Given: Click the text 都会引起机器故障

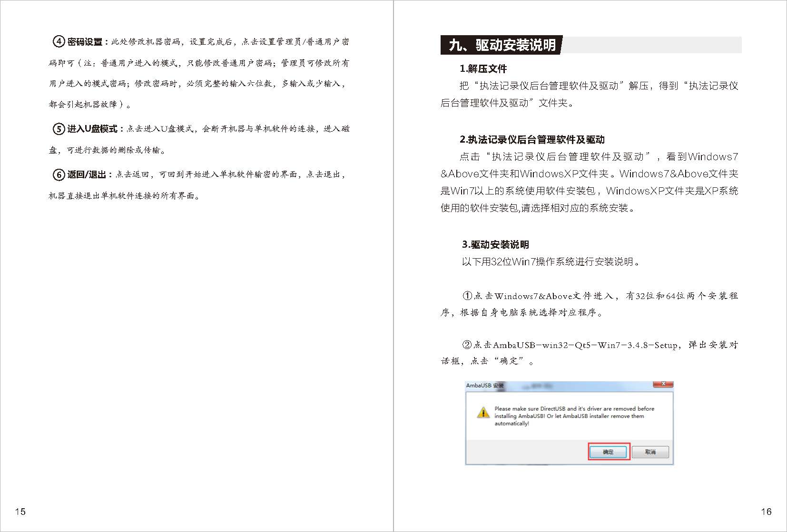Looking at the screenshot, I should (83, 104).
